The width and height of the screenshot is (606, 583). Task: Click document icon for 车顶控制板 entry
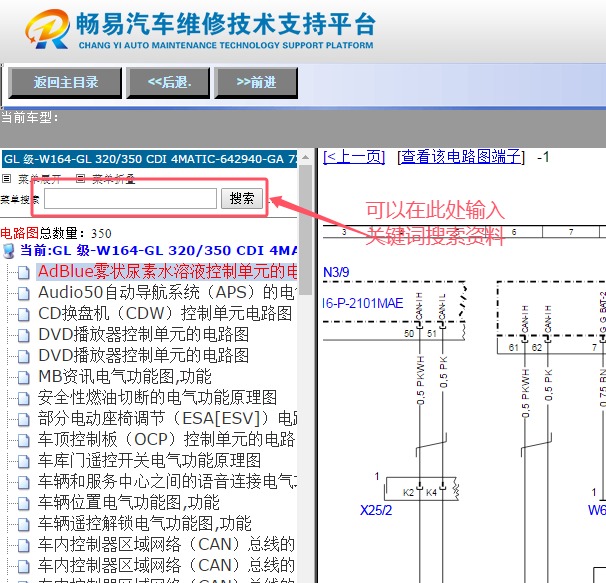click(x=24, y=440)
